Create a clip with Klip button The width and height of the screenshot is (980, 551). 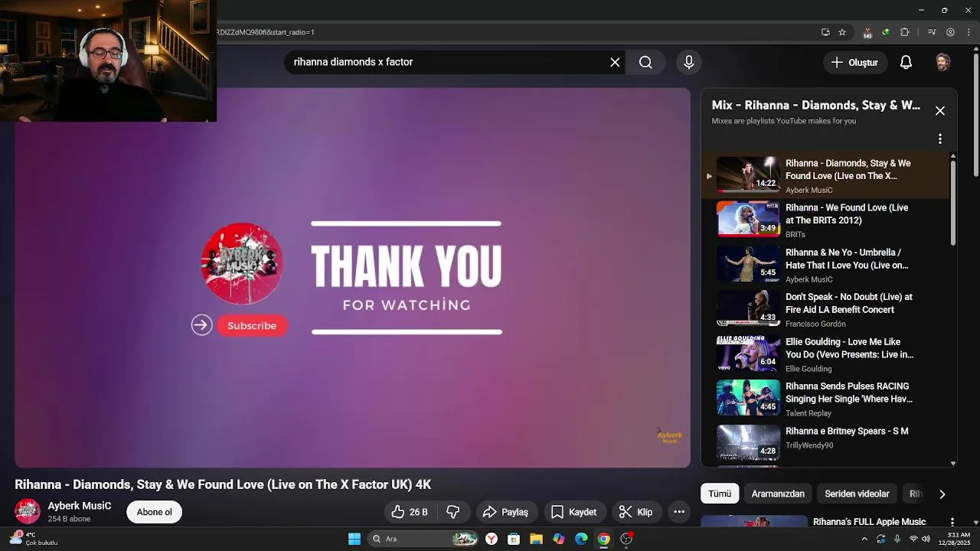(636, 512)
